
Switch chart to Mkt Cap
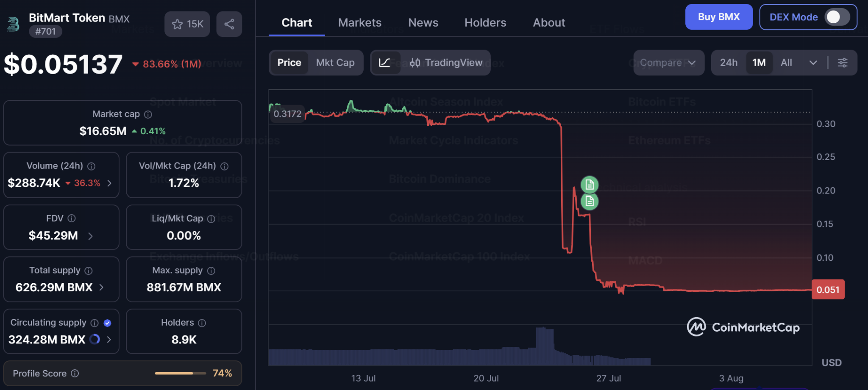(x=335, y=63)
